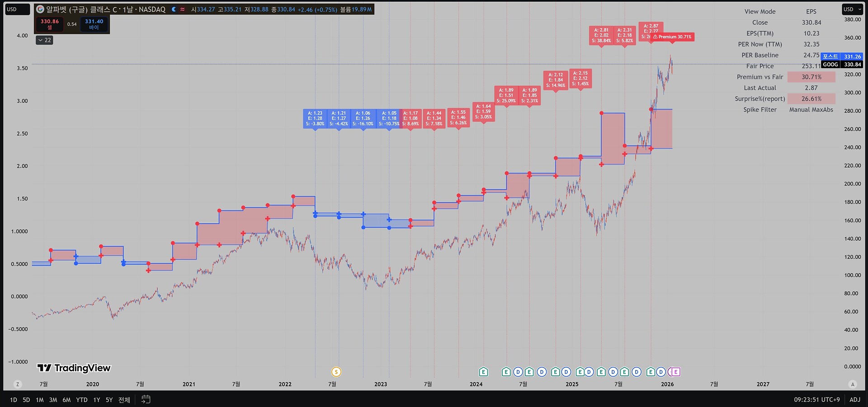
Task: Click the warning icon in Premium 30.71% label
Action: pyautogui.click(x=655, y=37)
